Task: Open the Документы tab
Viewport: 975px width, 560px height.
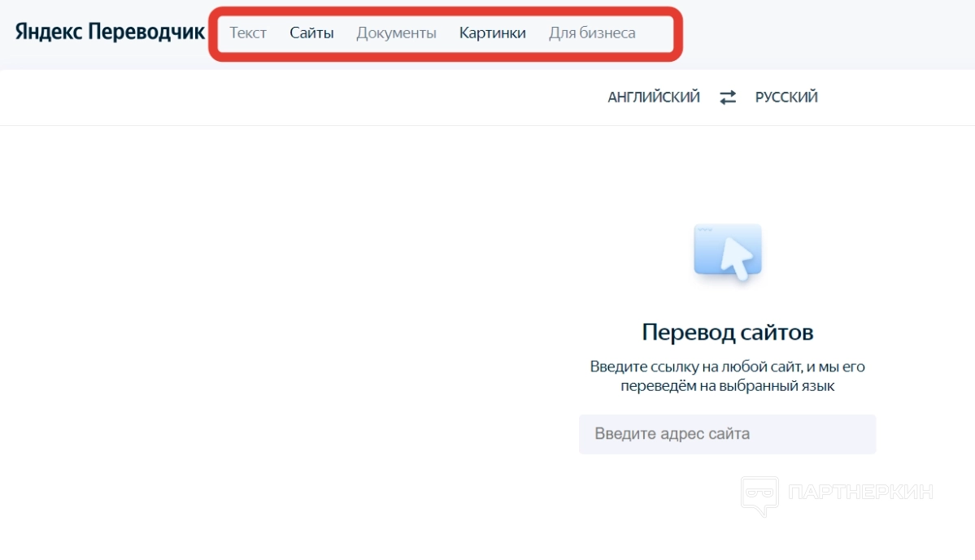Action: [396, 33]
